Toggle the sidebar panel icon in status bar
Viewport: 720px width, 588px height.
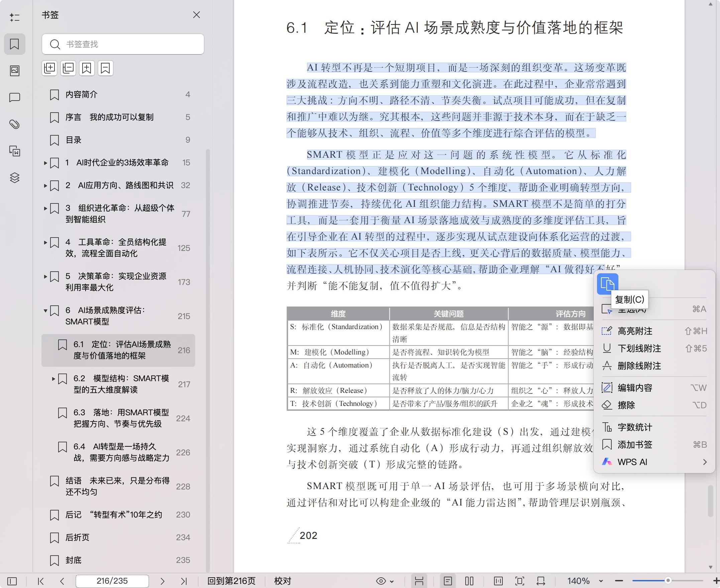(12, 581)
